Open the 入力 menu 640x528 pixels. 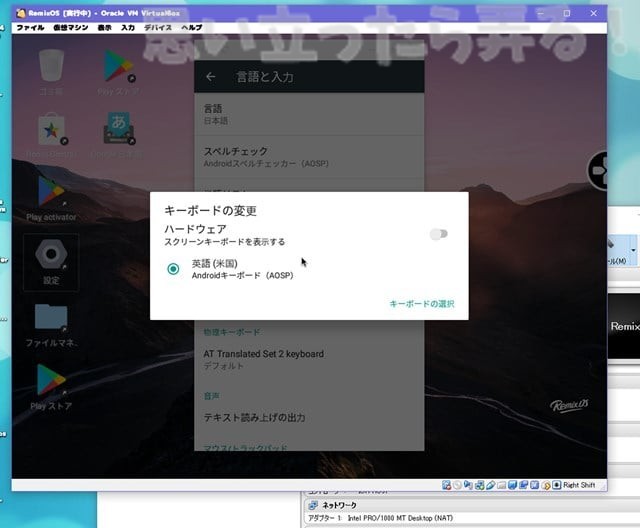[128, 27]
